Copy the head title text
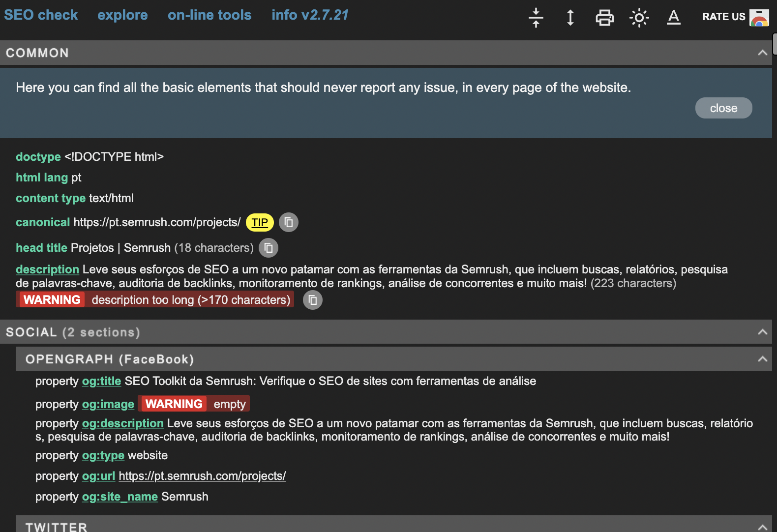Viewport: 777px width, 532px height. tap(269, 248)
